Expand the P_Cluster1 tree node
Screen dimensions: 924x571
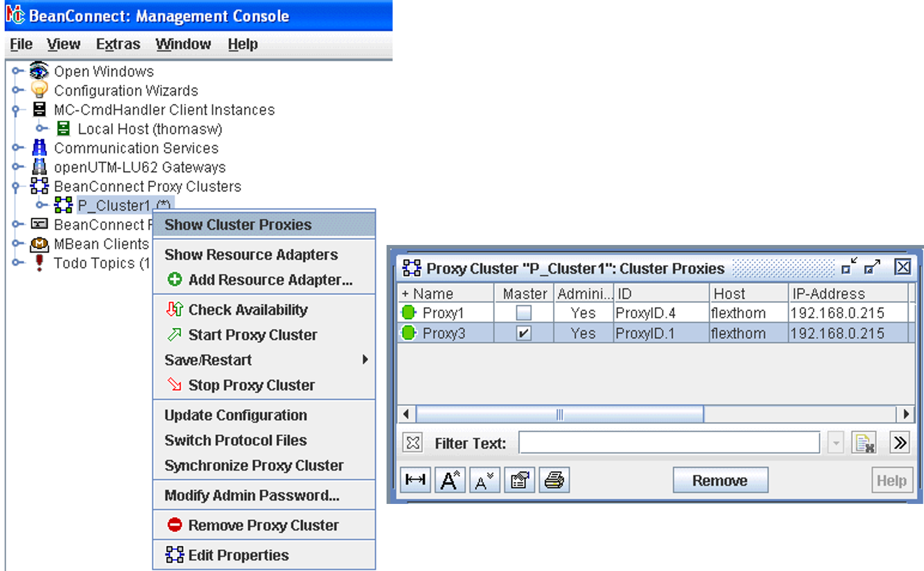41,204
